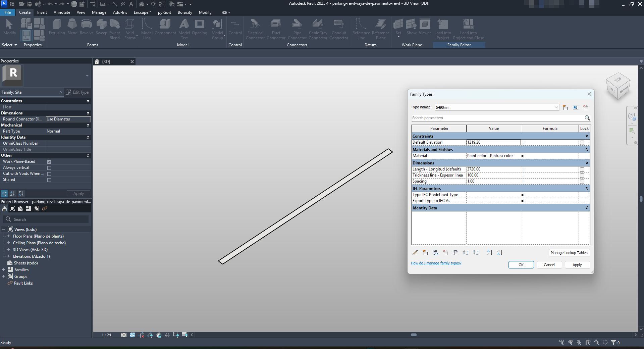Open the File menu

pyautogui.click(x=7, y=12)
